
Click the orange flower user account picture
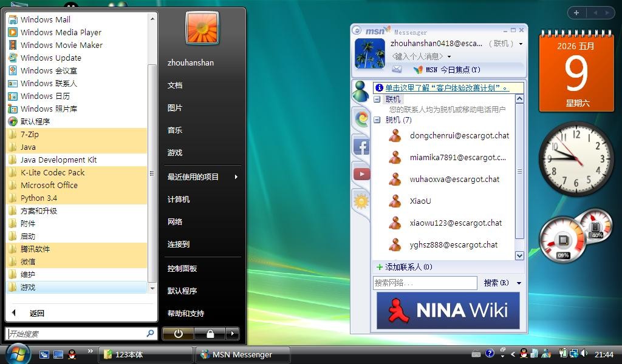tap(202, 27)
